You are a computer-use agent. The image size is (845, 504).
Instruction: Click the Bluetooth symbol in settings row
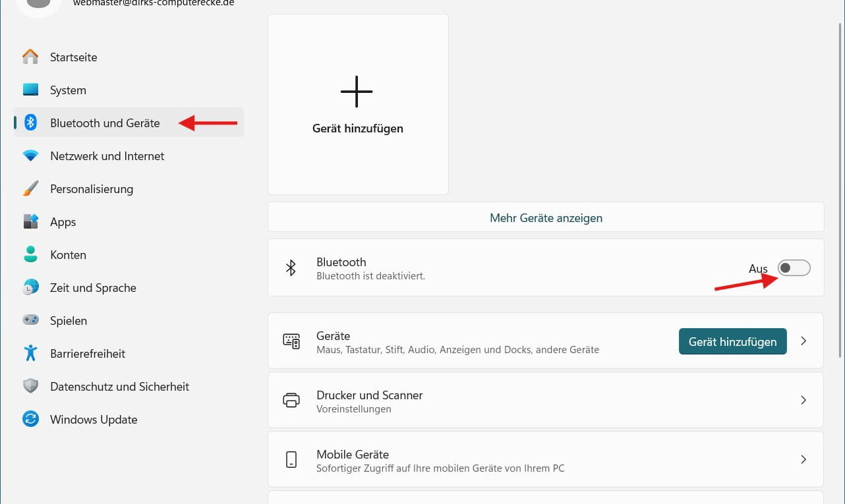pos(291,267)
